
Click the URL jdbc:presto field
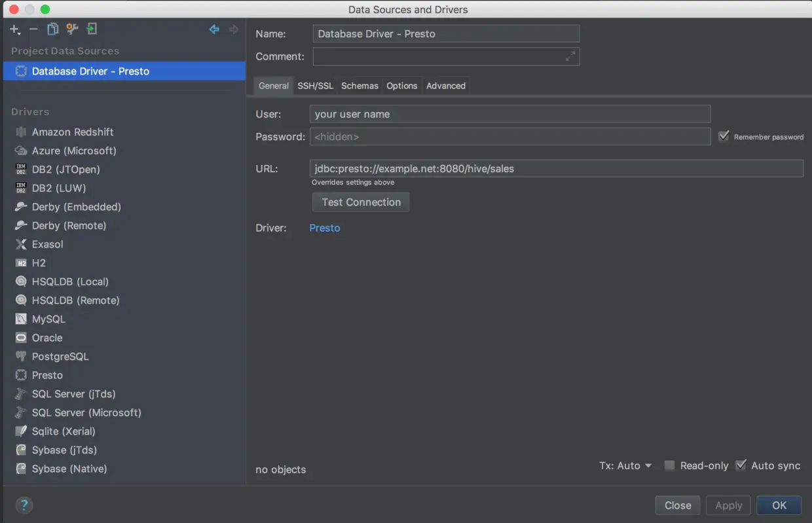click(557, 169)
